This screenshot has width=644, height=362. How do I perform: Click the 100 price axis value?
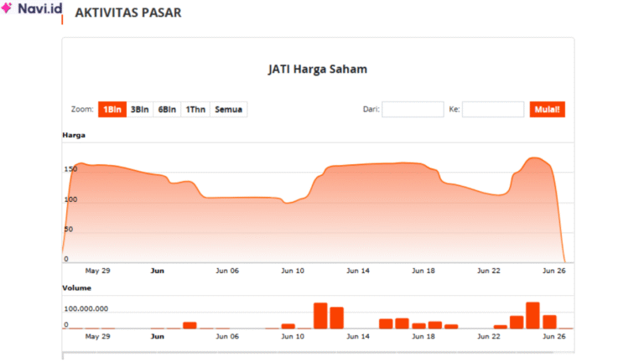click(x=70, y=199)
